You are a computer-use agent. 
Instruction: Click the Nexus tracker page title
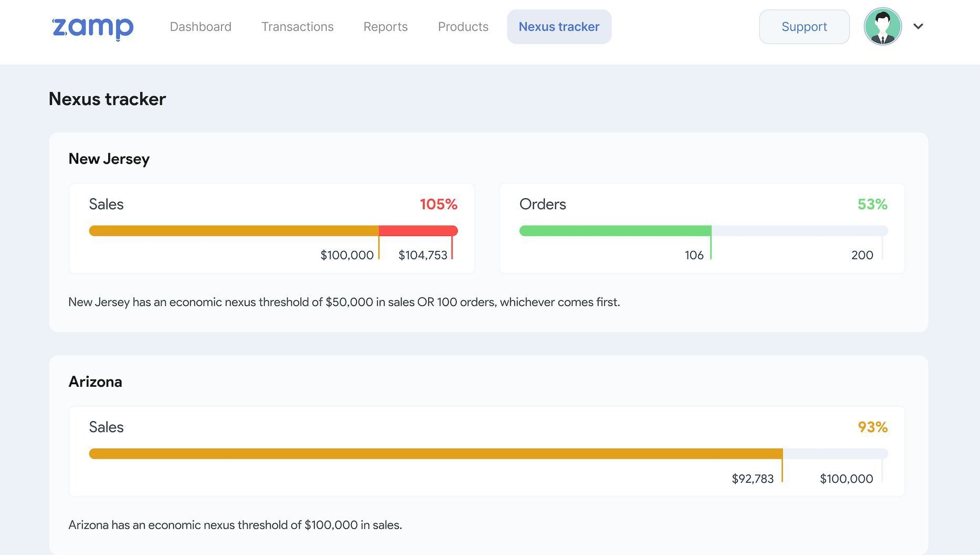coord(107,99)
